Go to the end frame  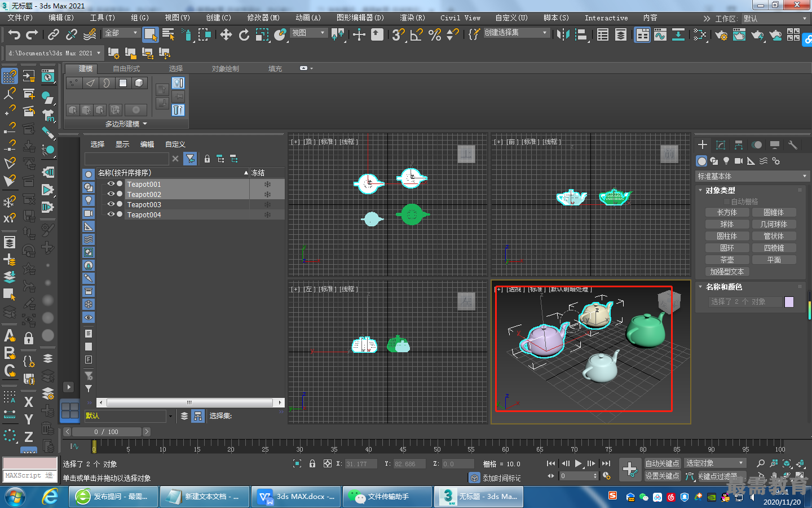[x=606, y=463]
